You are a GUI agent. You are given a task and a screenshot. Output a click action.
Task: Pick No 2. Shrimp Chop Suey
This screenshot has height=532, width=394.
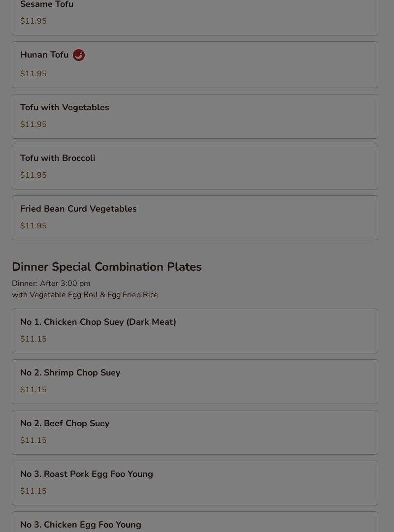pyautogui.click(x=70, y=373)
